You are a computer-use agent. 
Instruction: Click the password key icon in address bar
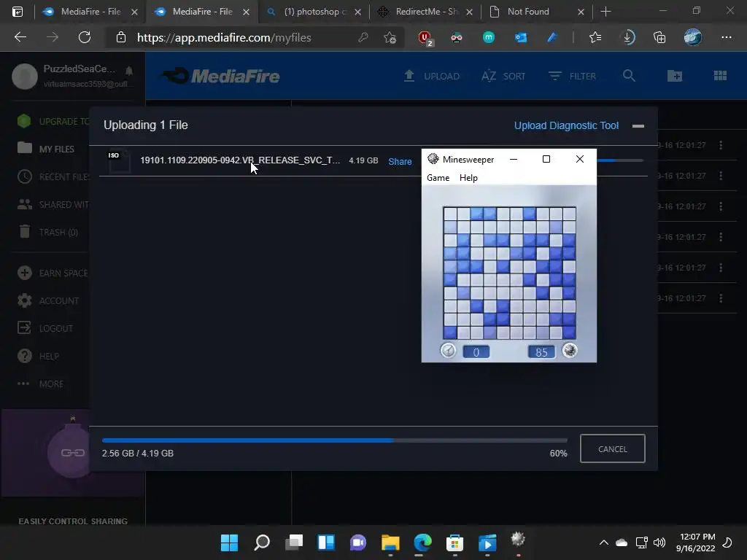[x=363, y=37]
